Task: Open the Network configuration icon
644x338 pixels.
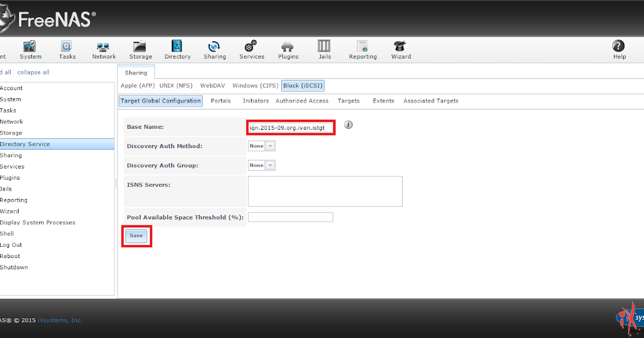Action: coord(103,49)
